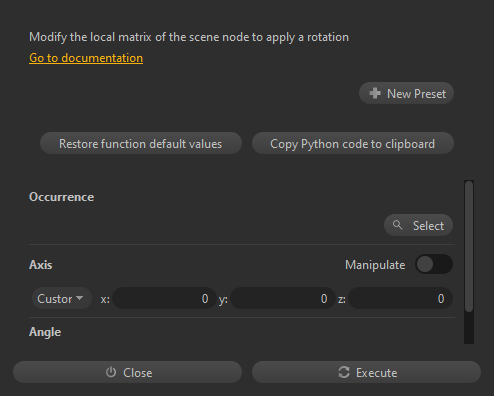Copy Python code to clipboard
Screen dimensions: 494x396
pyautogui.click(x=353, y=143)
